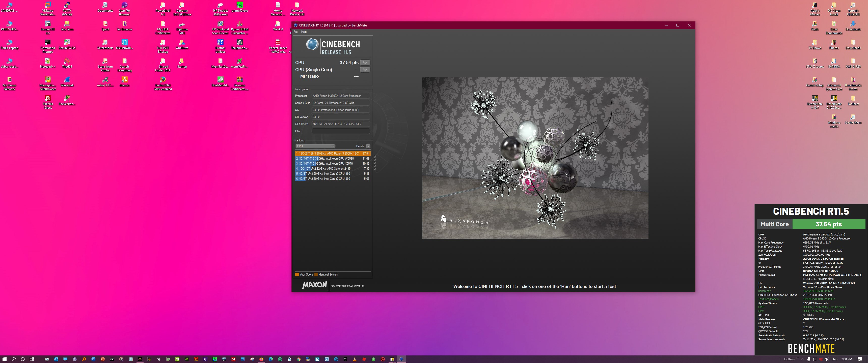Click the Identical System legend swatch
The image size is (868, 363).
316,275
